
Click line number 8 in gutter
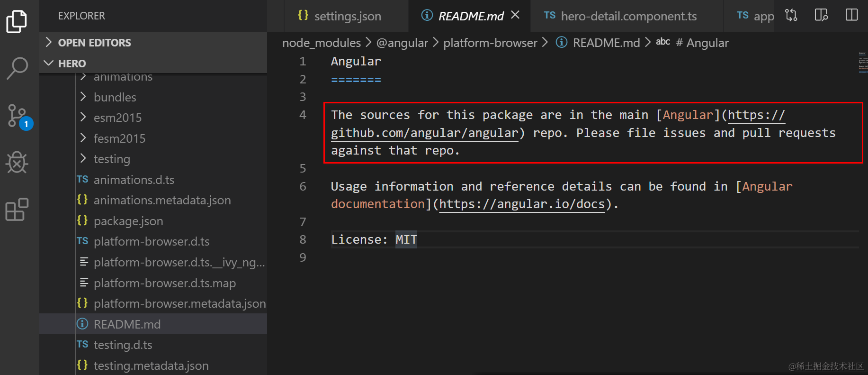click(x=303, y=240)
